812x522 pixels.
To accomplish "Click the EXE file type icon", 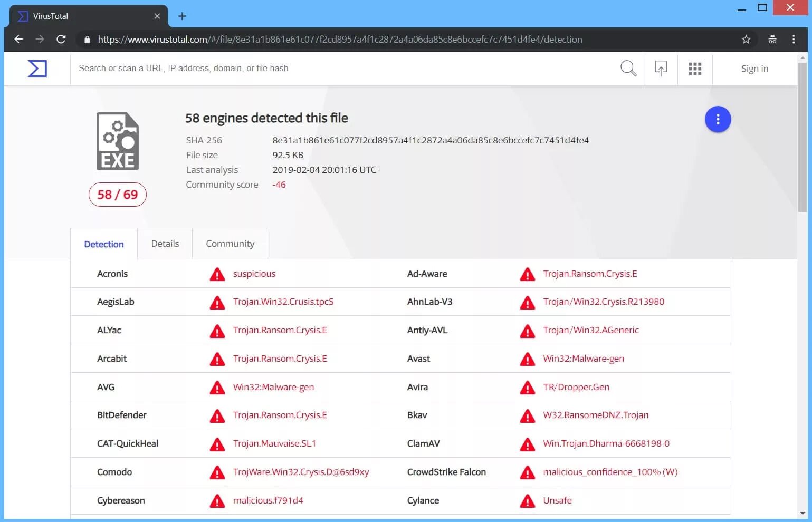I will [x=118, y=141].
